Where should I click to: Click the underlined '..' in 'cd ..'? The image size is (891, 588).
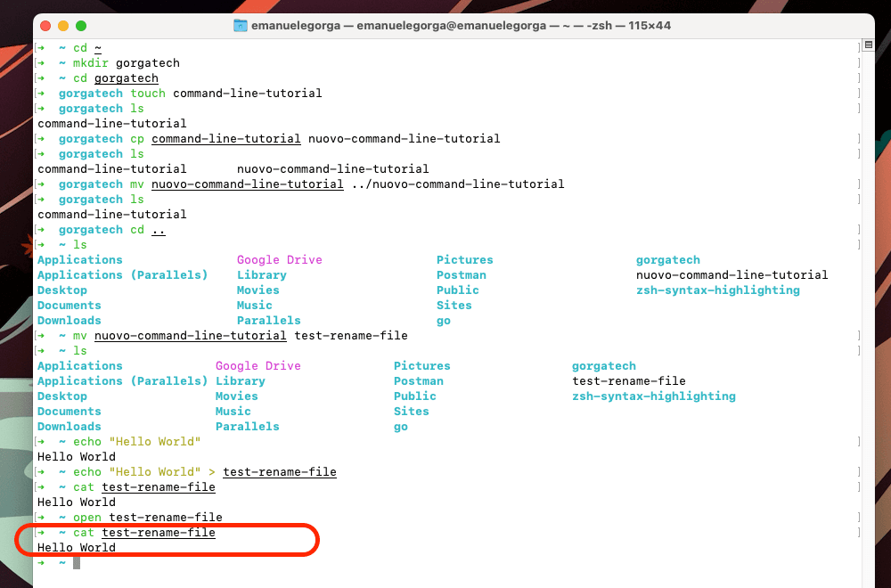159,230
